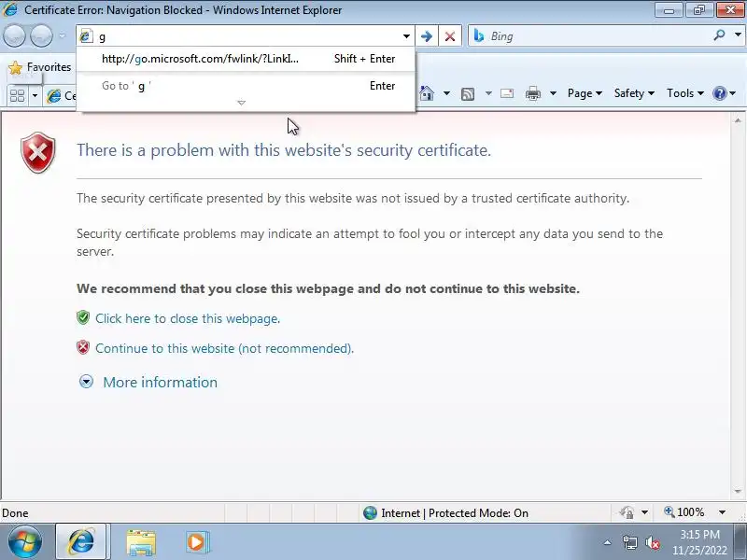Click the Forward navigation button
This screenshot has width=747, height=560.
pyautogui.click(x=42, y=35)
